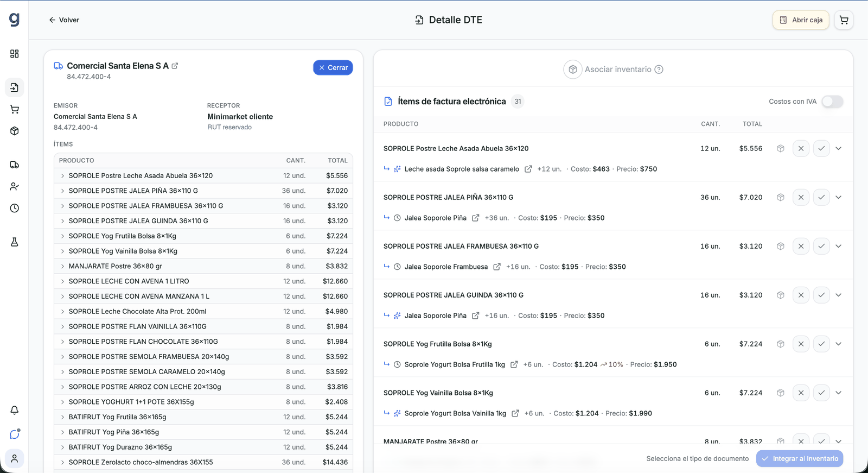The image size is (868, 473).
Task: Select BATIFRUT Yog Durazno 36×165g row
Action: [x=203, y=447]
